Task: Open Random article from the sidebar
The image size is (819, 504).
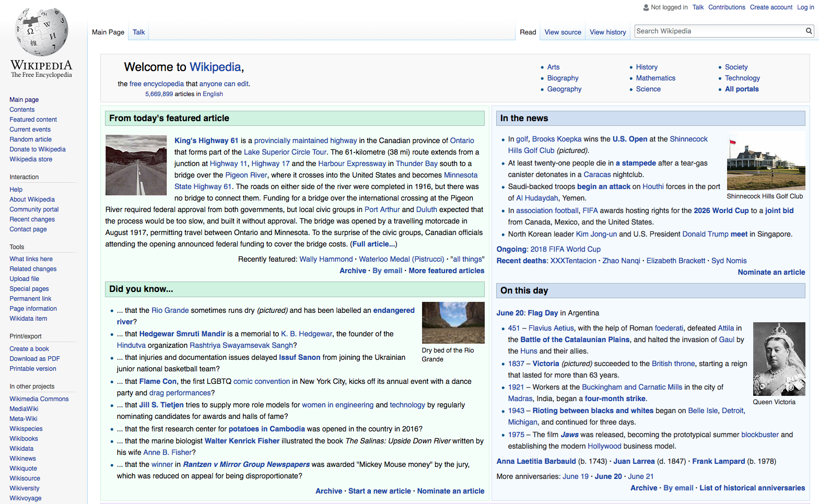Action: (x=30, y=139)
